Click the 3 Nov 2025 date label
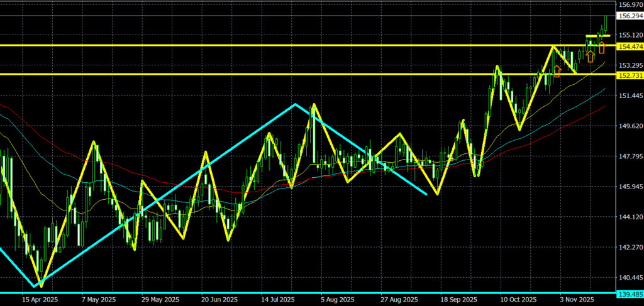Screen dimensions: 644x306 coord(577,300)
